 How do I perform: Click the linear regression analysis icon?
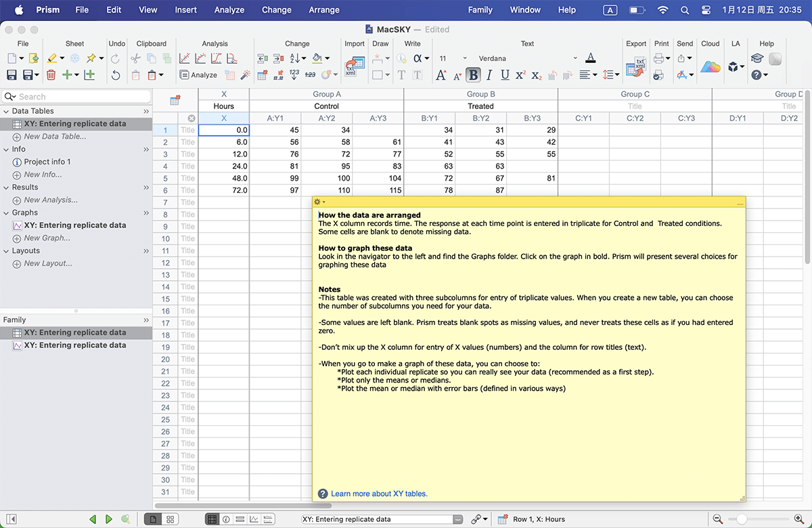pyautogui.click(x=184, y=59)
